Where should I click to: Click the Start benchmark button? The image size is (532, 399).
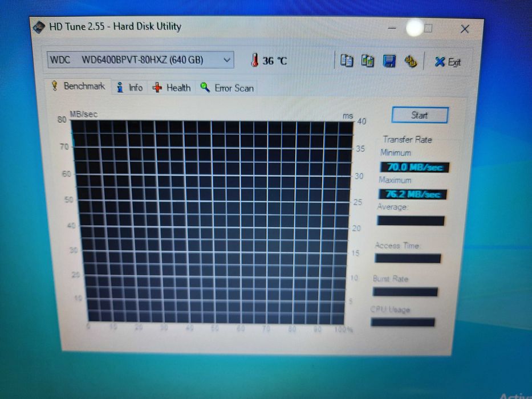pos(420,115)
